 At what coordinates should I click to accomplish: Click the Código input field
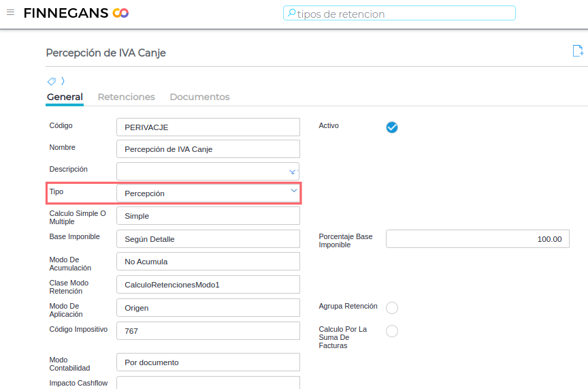pyautogui.click(x=208, y=127)
